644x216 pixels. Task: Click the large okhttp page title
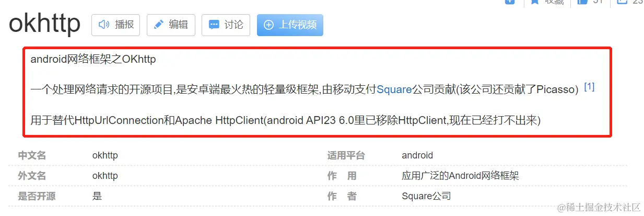[45, 24]
